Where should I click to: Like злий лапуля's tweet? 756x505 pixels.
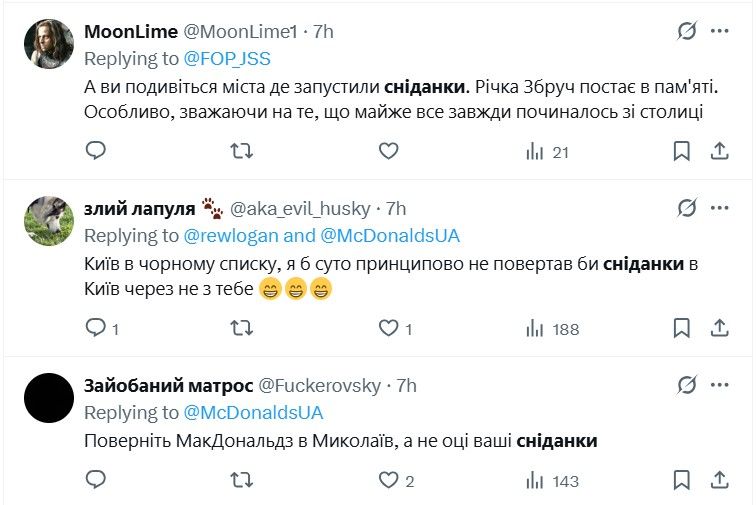pos(389,328)
